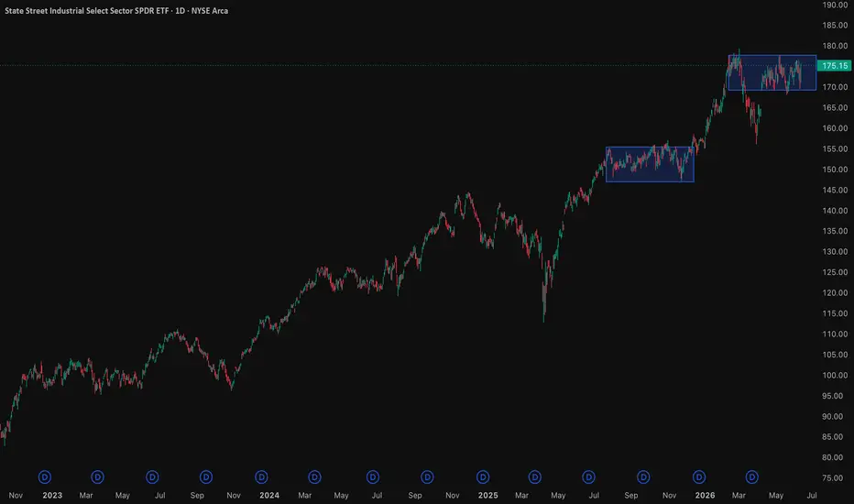Click the 190.00 price axis label

835,5
